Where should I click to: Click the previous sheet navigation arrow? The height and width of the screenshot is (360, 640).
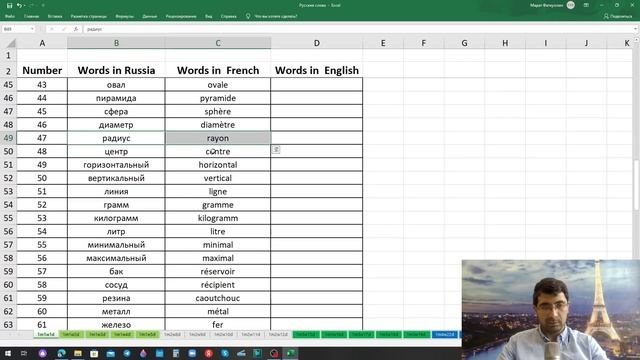(x=10, y=334)
